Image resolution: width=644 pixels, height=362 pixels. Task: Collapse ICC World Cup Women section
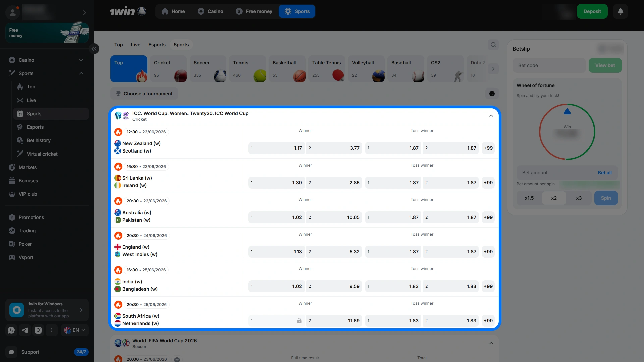pyautogui.click(x=491, y=116)
